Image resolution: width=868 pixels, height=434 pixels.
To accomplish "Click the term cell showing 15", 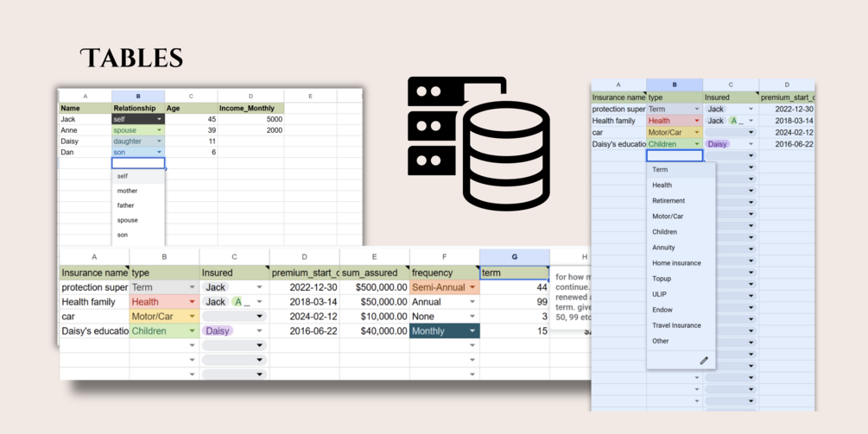I will 514,331.
